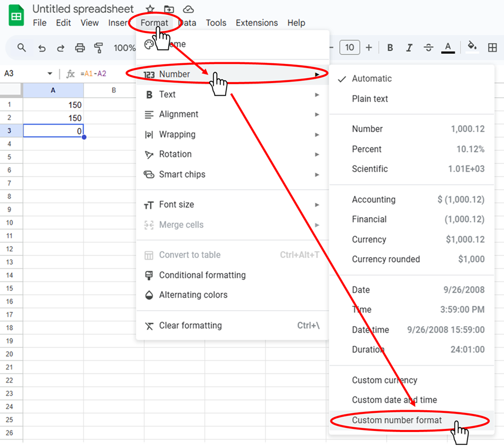
Task: Select the Automatic number format
Action: [412, 79]
